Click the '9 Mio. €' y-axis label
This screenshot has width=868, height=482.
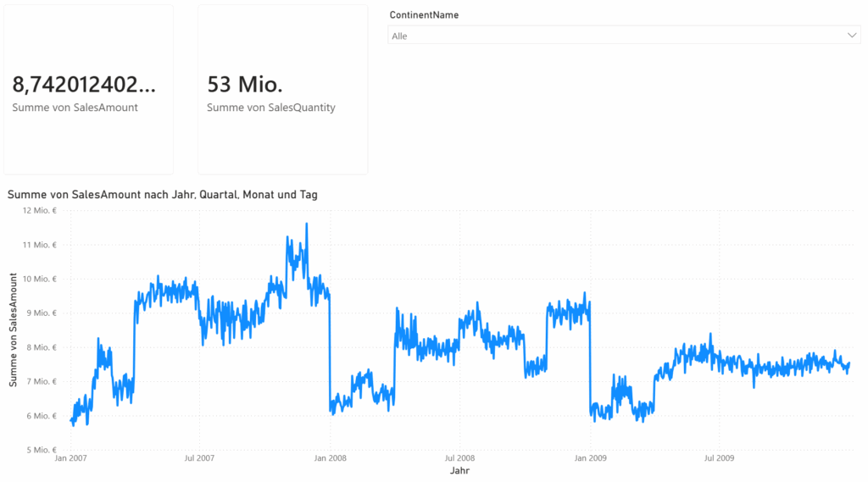(41, 313)
